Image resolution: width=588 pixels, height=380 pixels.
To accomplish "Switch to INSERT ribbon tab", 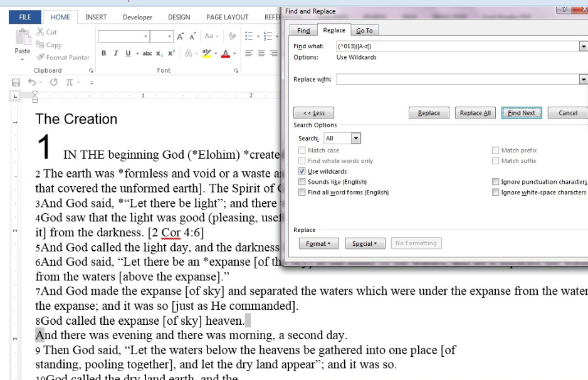I will [x=96, y=17].
